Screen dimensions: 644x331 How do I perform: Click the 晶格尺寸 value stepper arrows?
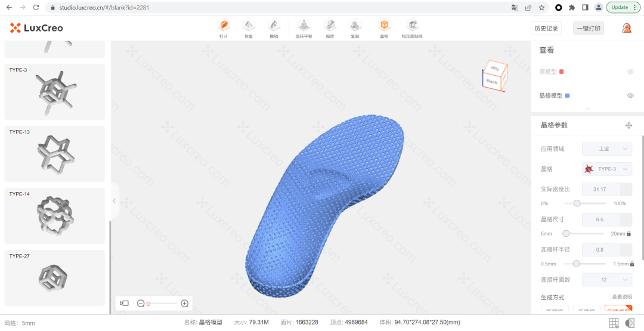click(626, 219)
